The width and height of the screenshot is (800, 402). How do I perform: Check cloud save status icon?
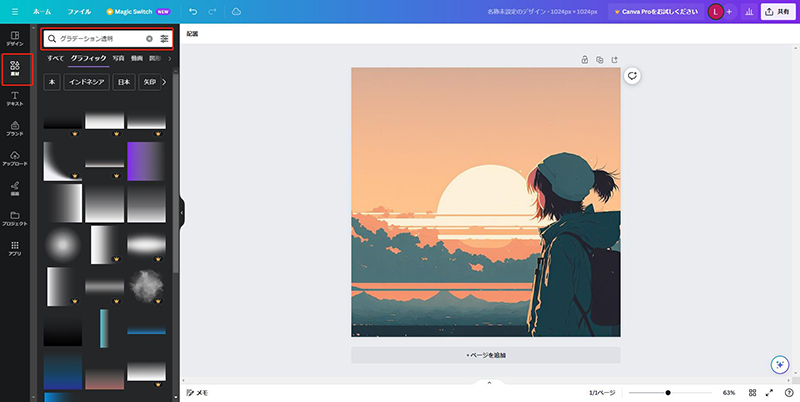236,11
